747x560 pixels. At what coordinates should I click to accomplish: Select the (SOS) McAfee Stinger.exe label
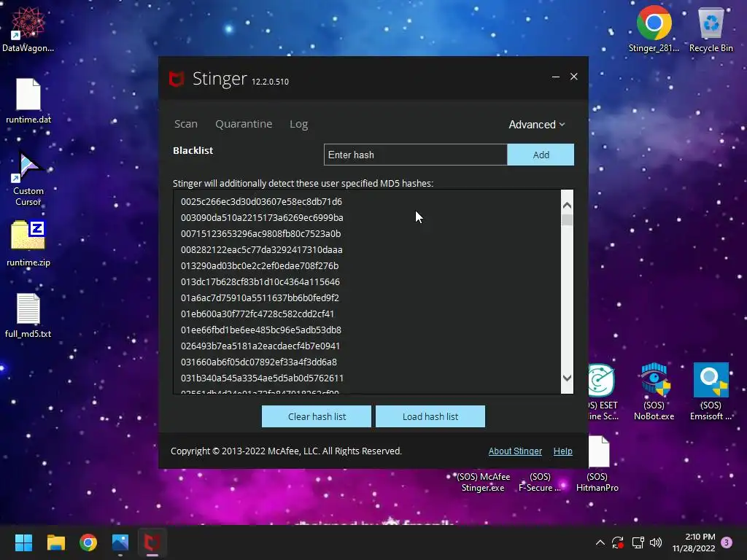click(483, 482)
